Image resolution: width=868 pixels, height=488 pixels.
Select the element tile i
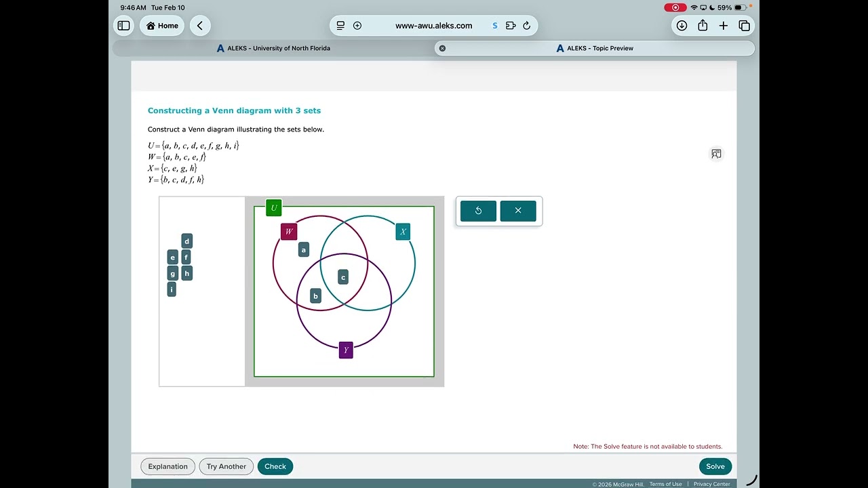pyautogui.click(x=172, y=289)
